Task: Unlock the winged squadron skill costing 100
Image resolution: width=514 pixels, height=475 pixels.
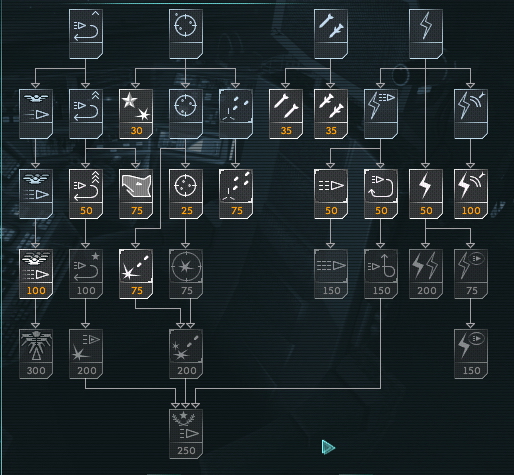Action: coord(36,274)
